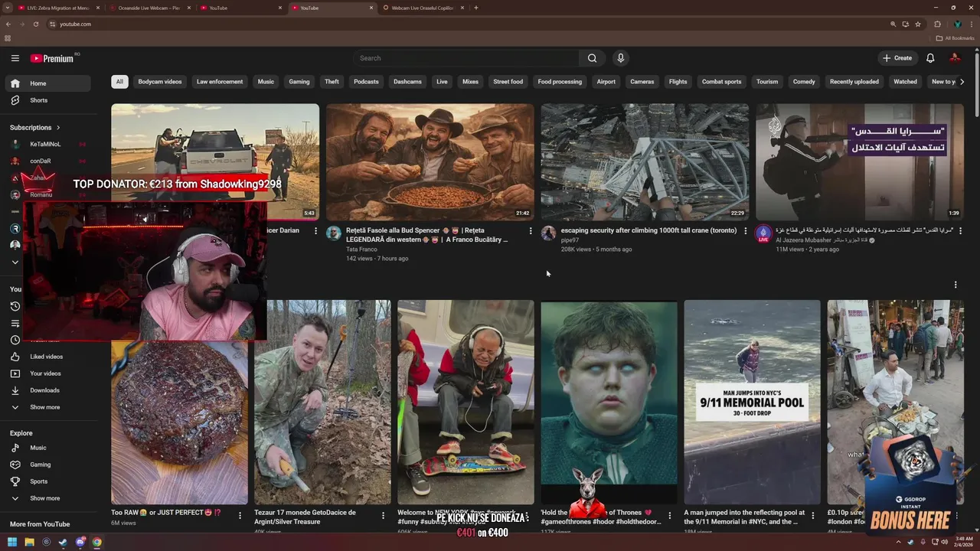Image resolution: width=980 pixels, height=551 pixels.
Task: Select the Gaming filter chip
Action: coord(299,82)
